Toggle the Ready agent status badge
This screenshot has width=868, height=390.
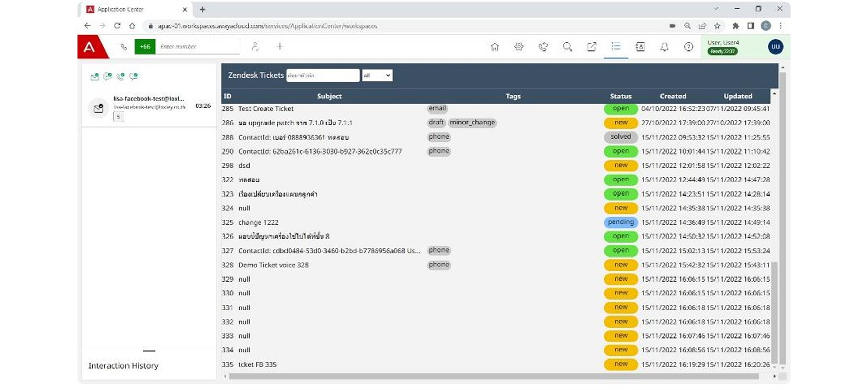pos(723,52)
